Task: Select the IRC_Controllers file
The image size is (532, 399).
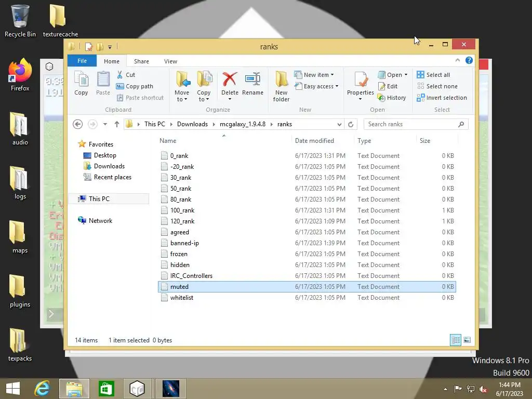Action: pos(307,276)
